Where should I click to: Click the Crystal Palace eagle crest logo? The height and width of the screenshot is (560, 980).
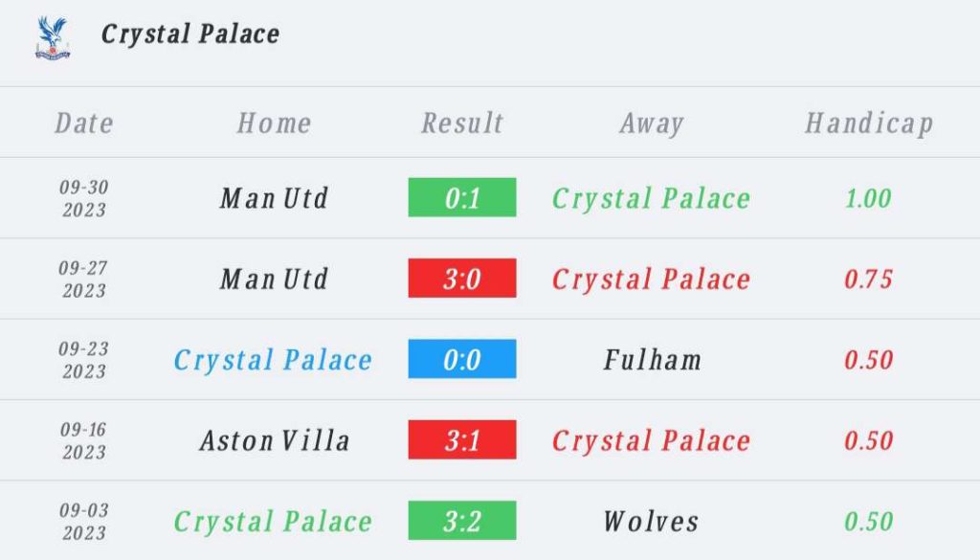click(x=53, y=37)
